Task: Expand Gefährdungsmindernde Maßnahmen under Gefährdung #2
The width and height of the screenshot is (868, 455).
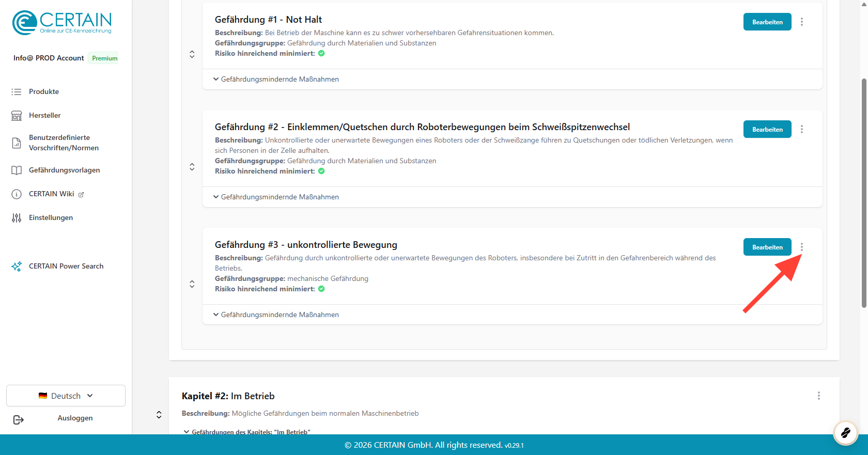Action: (x=276, y=197)
